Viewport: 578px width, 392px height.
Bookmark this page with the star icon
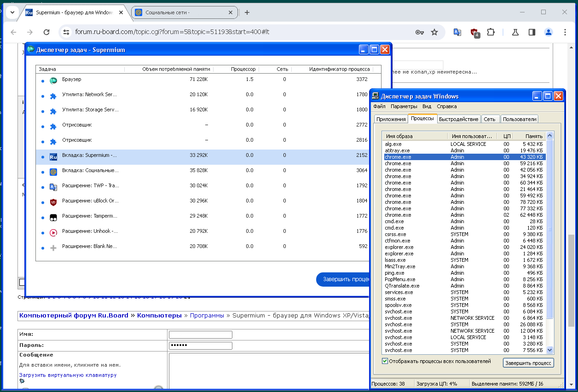coord(434,32)
